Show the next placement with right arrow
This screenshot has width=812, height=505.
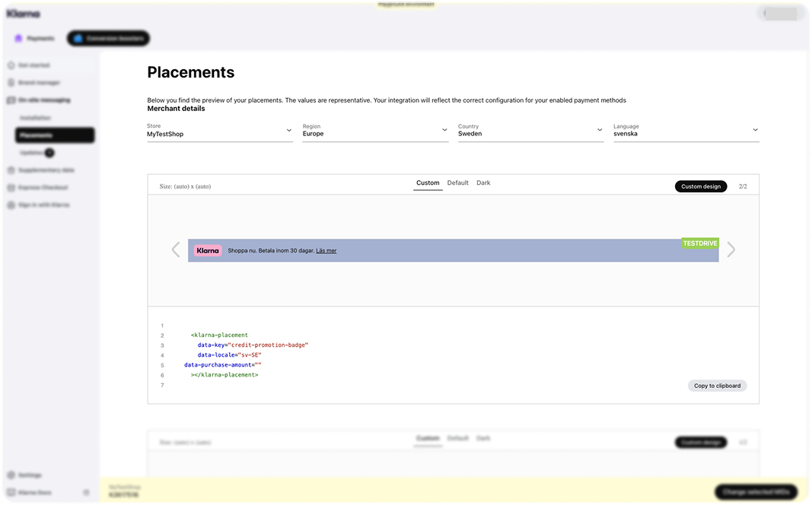[731, 249]
